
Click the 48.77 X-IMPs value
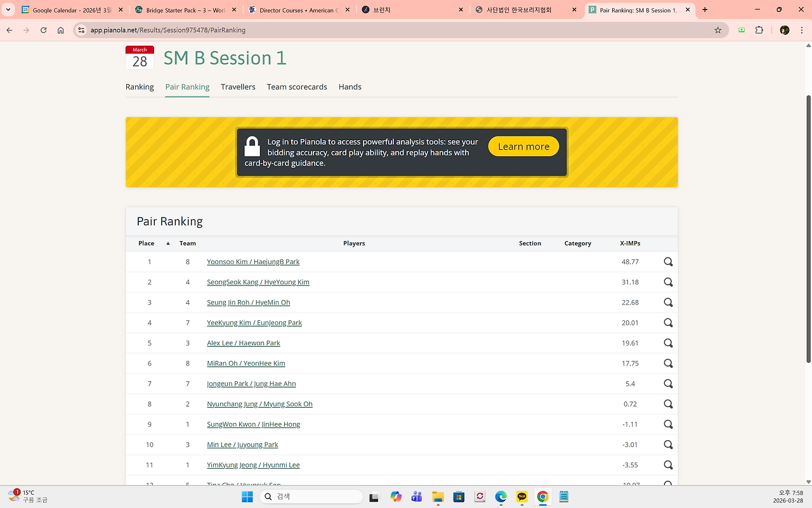click(630, 262)
